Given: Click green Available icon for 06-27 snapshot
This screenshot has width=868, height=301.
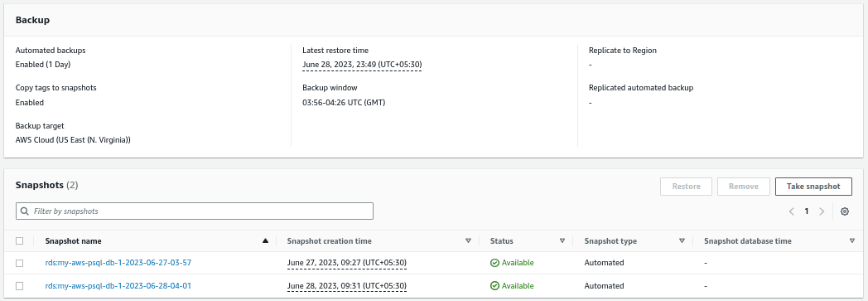Looking at the screenshot, I should [x=495, y=263].
